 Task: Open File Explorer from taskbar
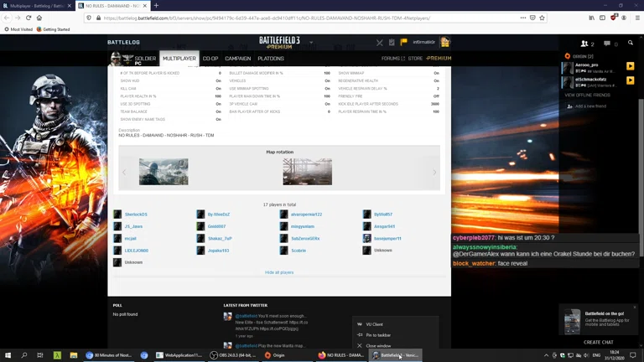74,355
